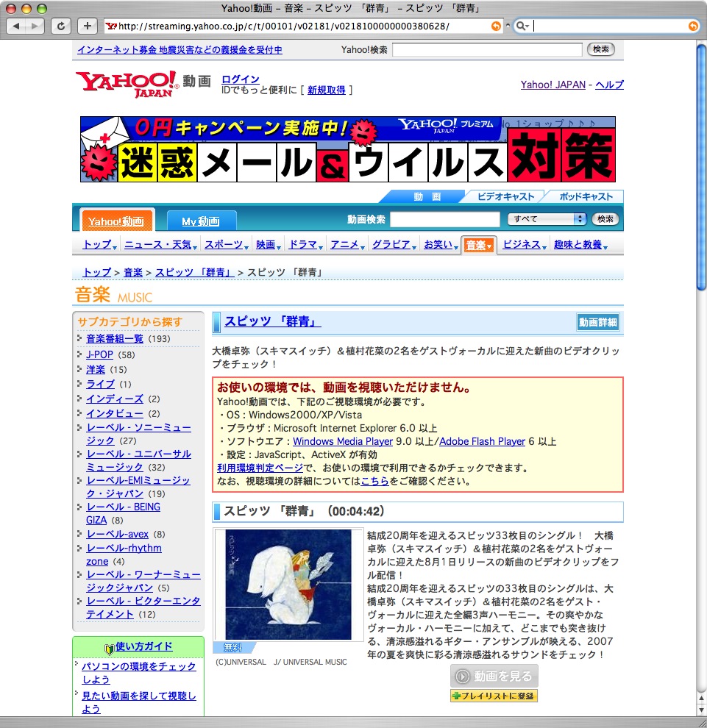707x728 pixels.
Task: Switch to the Yahoo!動画 tab
Action: tap(116, 221)
